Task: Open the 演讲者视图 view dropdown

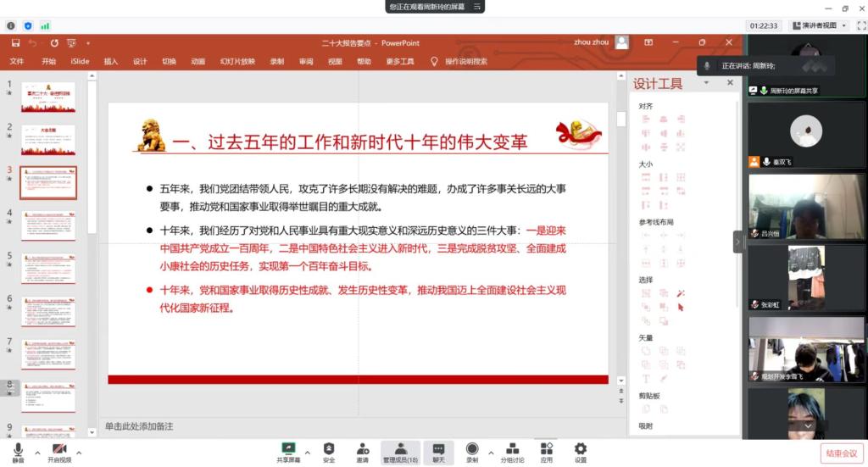Action: [821, 26]
